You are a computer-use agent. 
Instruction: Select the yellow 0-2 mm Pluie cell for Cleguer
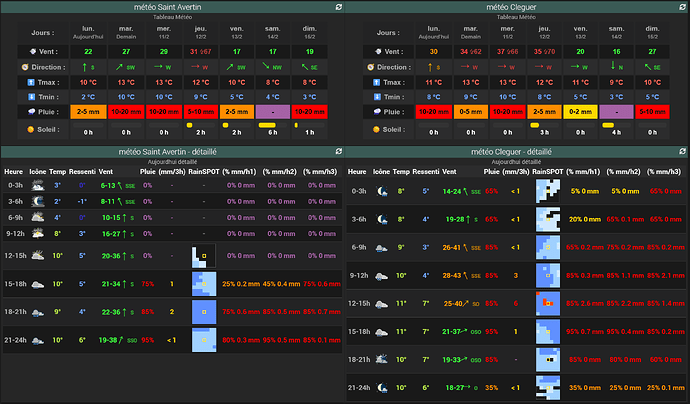point(580,112)
